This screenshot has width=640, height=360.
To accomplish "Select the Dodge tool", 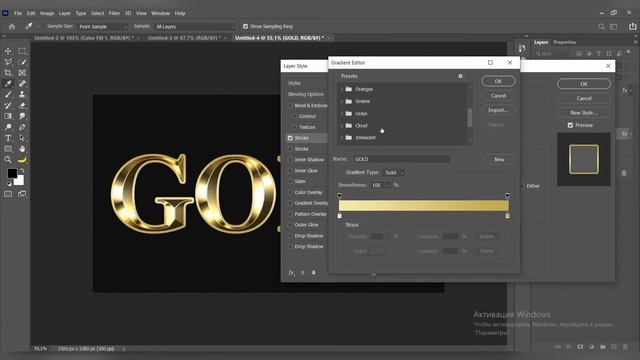I will 8,127.
